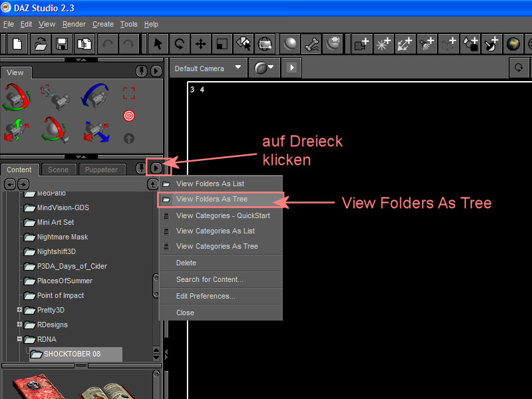This screenshot has width=532, height=399.
Task: Open the Help menu
Action: (151, 25)
